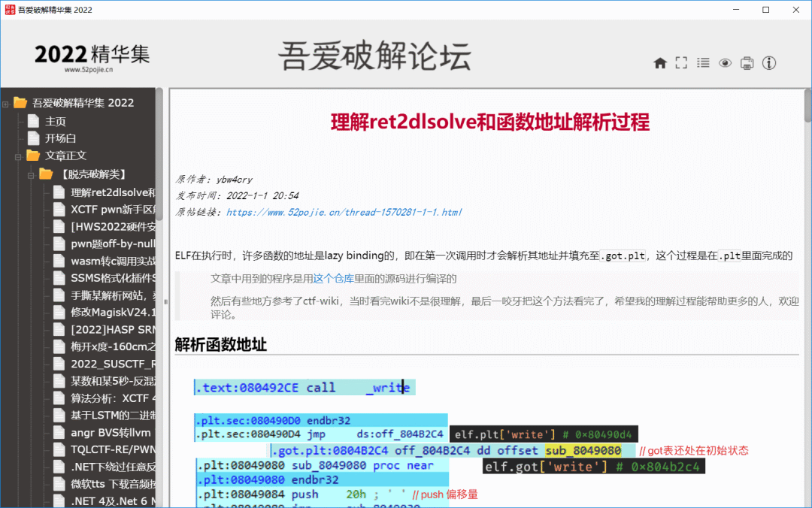Toggle the eye view icon in header
The image size is (812, 508).
pyautogui.click(x=725, y=63)
